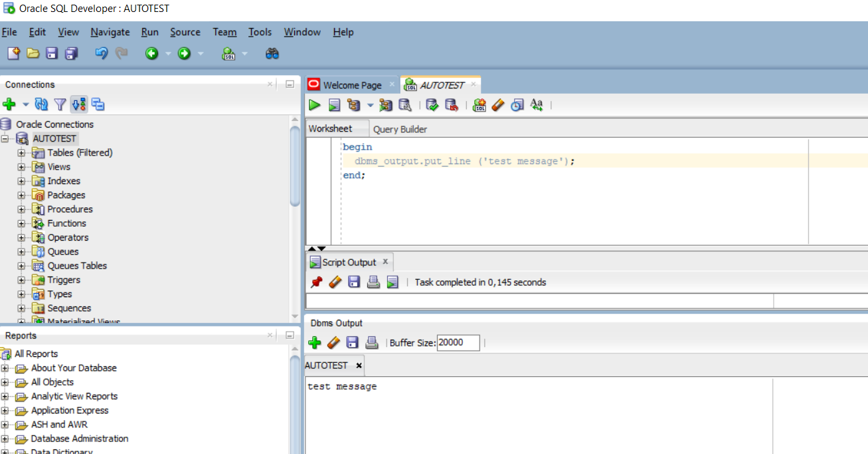Image resolution: width=868 pixels, height=454 pixels.
Task: Open the Welcome Page tab
Action: click(x=352, y=85)
